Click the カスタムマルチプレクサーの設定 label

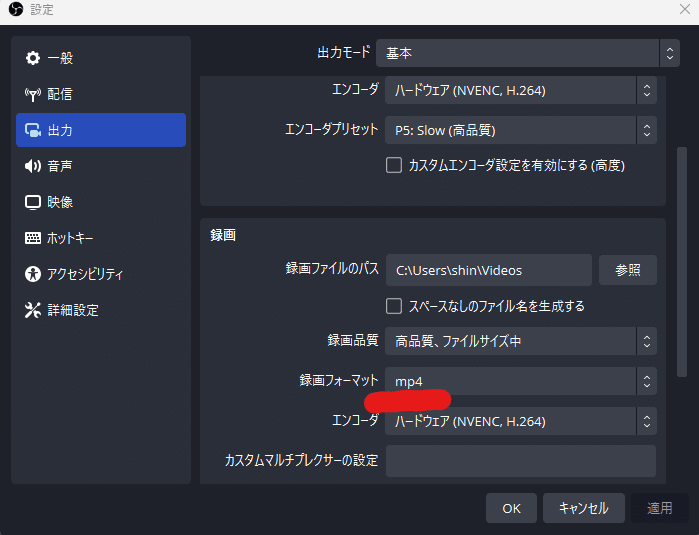click(301, 460)
